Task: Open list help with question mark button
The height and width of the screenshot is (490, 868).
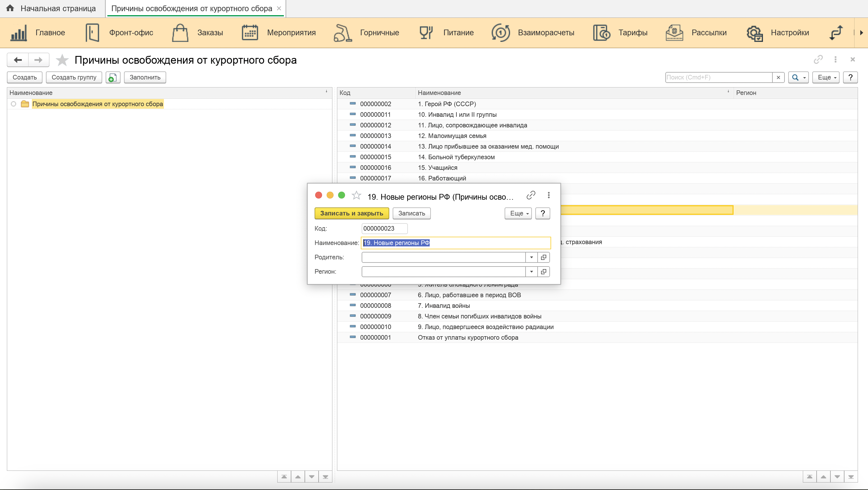Action: 850,77
